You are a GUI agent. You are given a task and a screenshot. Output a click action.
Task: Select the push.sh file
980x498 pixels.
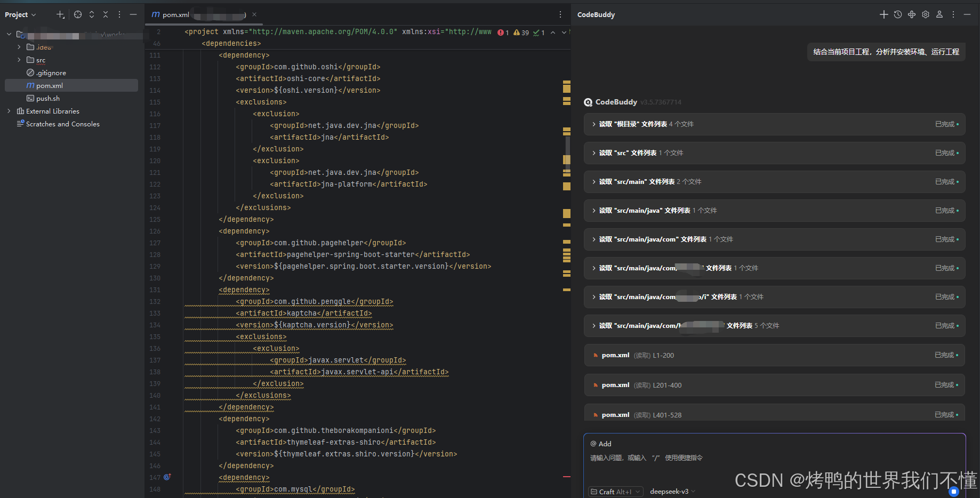point(43,98)
